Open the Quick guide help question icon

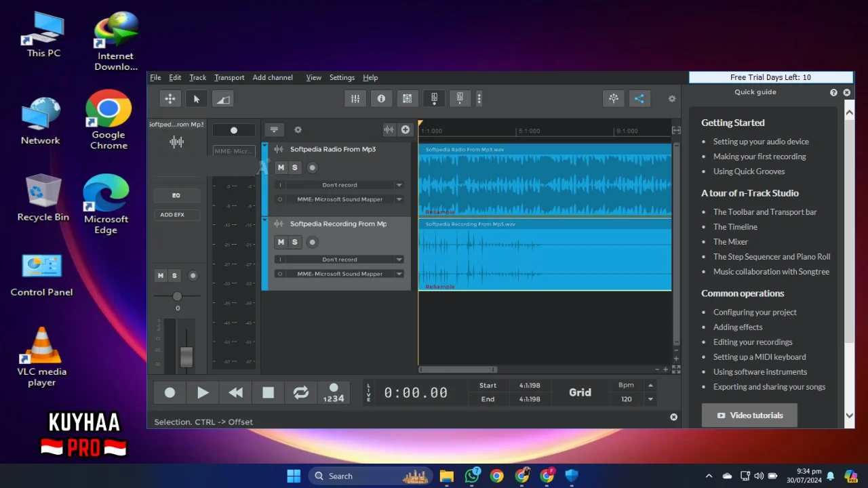pos(833,92)
